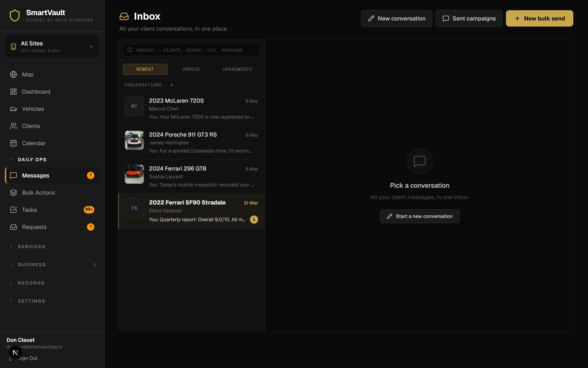The height and width of the screenshot is (368, 588).
Task: Click the Vehicles car icon
Action: coord(13,109)
